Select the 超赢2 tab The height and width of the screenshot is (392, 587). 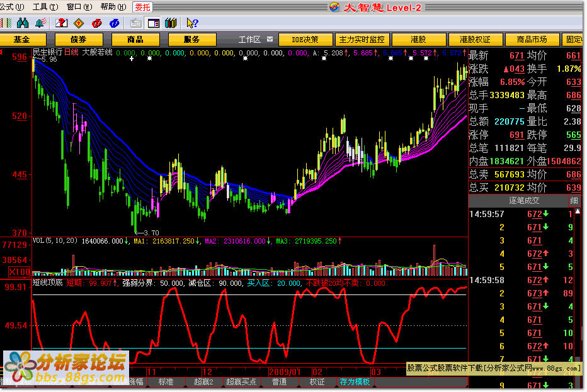point(203,382)
